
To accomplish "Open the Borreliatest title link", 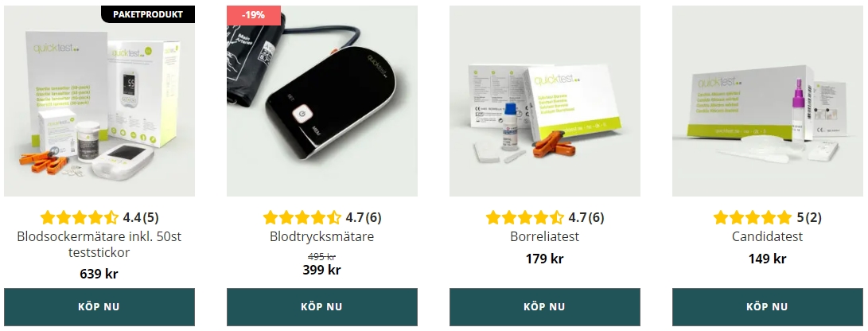I will (x=545, y=237).
